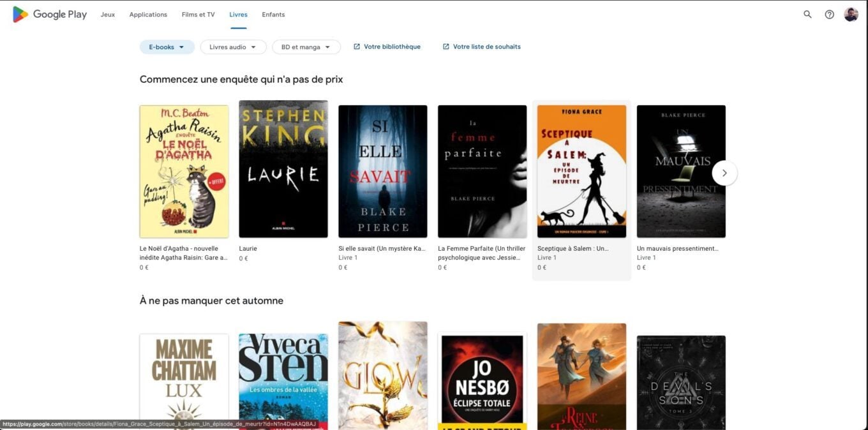This screenshot has width=868, height=430.
Task: Open Stephen King Laurie book cover
Action: pos(283,169)
